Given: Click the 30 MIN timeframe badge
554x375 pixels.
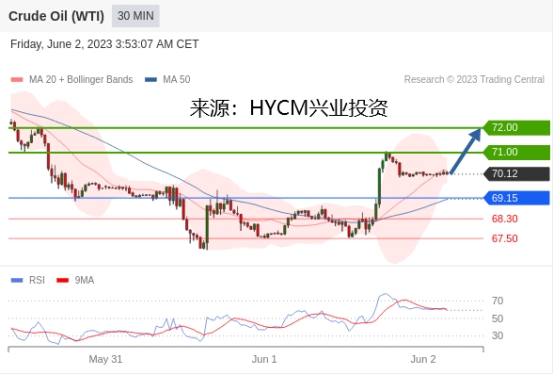Looking at the screenshot, I should coord(136,16).
